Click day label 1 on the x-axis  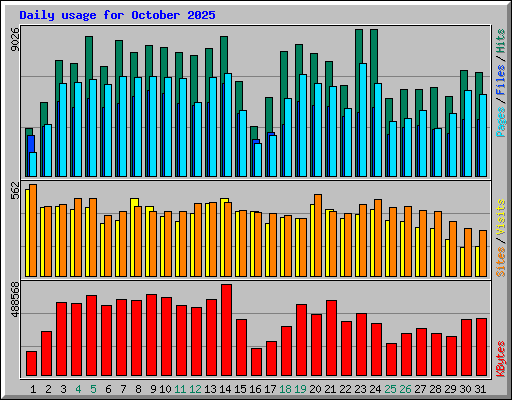point(33,389)
